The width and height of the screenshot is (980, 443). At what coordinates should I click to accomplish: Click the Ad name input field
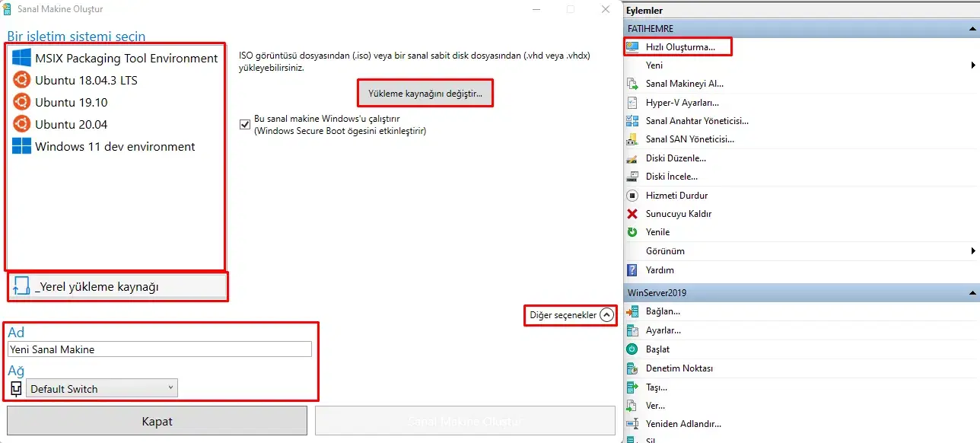160,349
